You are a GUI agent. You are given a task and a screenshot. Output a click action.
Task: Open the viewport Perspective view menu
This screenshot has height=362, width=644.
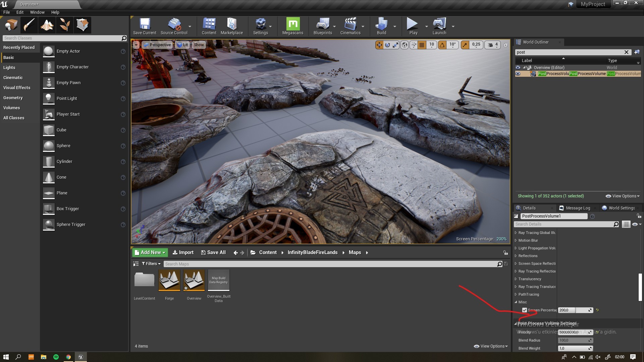[157, 45]
